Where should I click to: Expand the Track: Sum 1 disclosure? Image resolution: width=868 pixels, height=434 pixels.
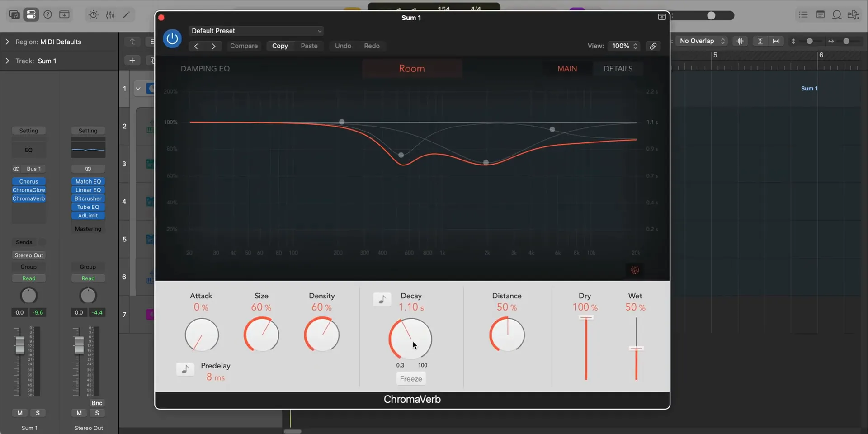point(7,61)
